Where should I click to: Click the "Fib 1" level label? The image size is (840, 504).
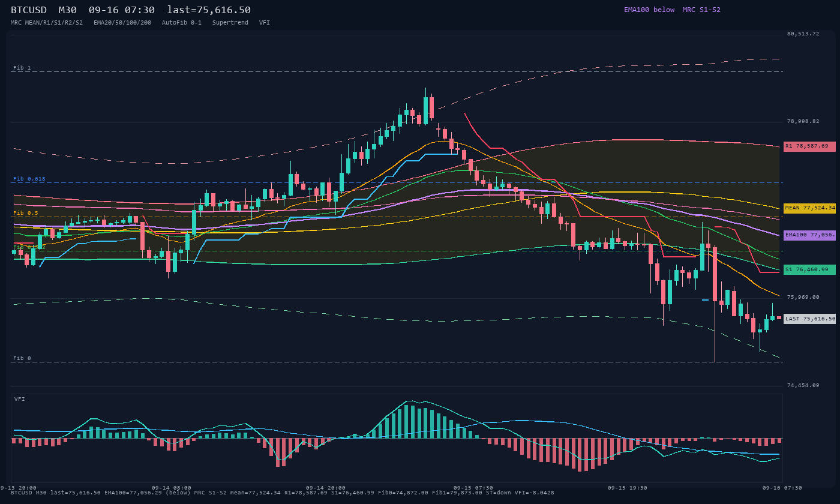22,68
